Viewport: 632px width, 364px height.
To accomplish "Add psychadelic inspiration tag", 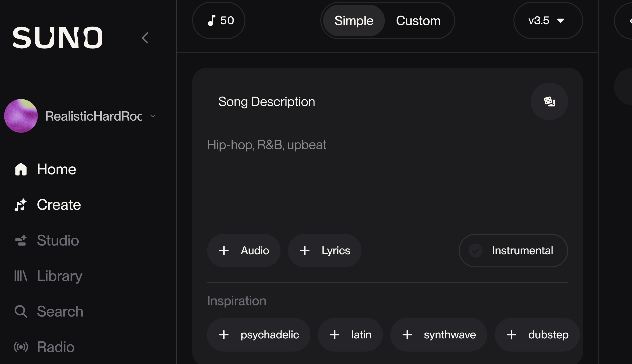I will tap(258, 334).
